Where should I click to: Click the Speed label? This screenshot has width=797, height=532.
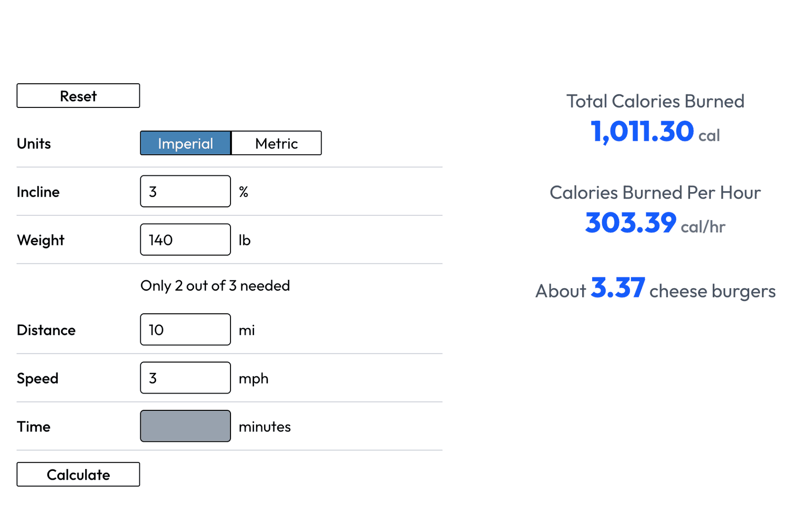point(37,378)
